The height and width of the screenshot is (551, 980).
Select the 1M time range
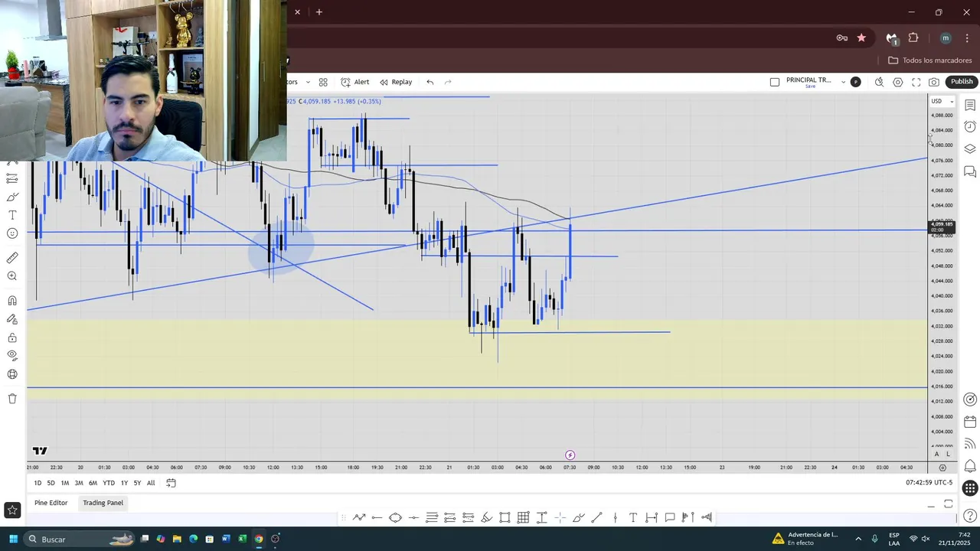(65, 483)
